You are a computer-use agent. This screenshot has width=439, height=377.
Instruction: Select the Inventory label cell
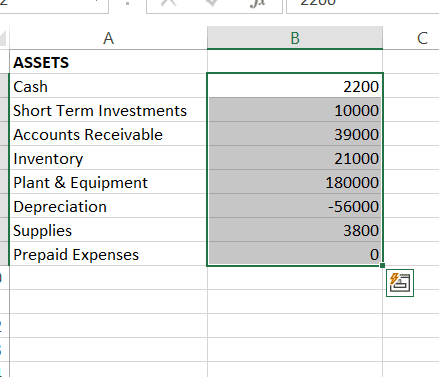pyautogui.click(x=108, y=158)
